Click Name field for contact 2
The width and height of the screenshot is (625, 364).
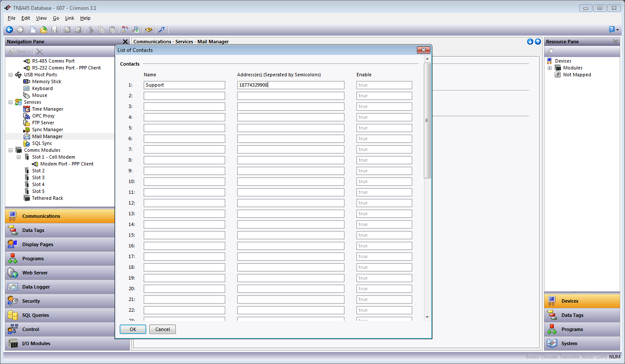coord(184,96)
